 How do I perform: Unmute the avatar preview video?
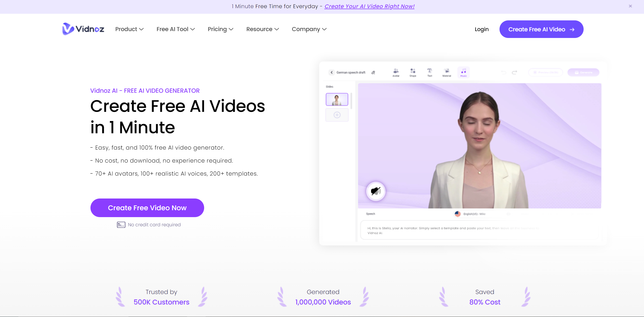click(x=376, y=191)
